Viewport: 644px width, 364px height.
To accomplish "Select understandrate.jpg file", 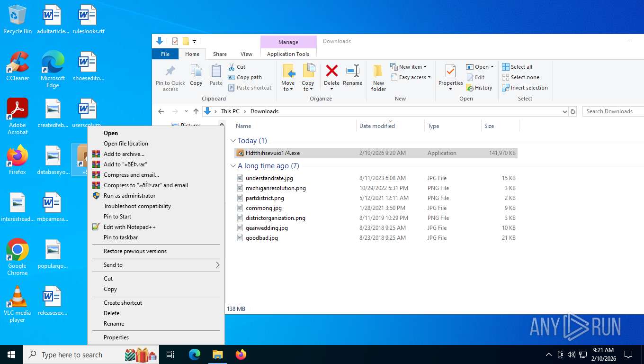I will pyautogui.click(x=269, y=178).
